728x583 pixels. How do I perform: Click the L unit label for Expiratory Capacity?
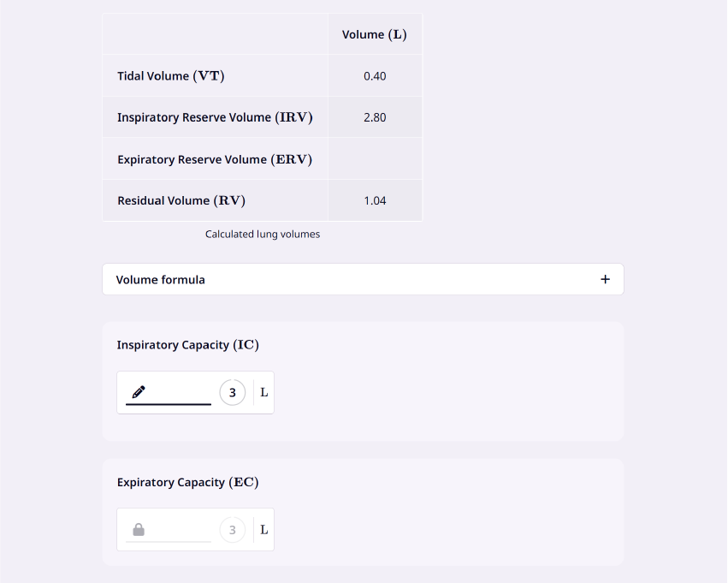pos(264,530)
